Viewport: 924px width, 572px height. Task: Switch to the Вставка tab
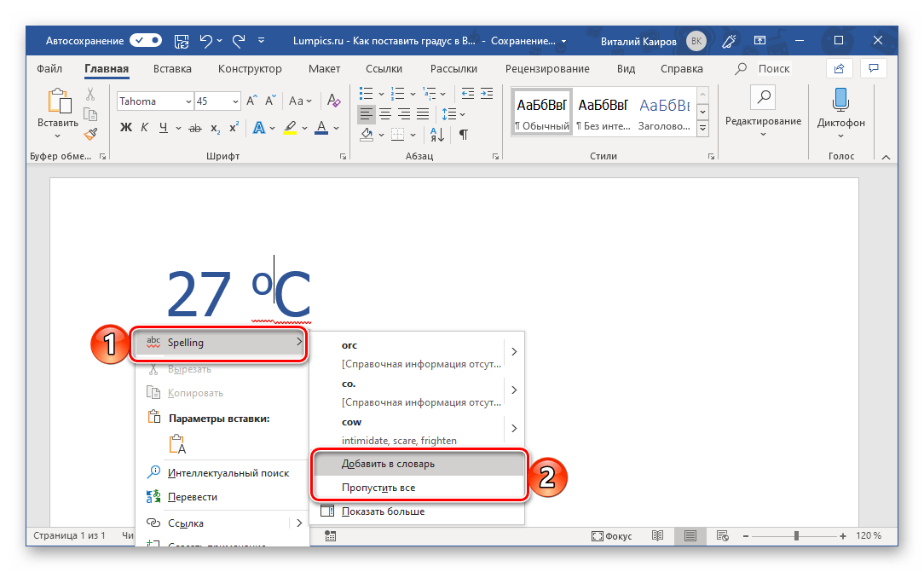pyautogui.click(x=172, y=69)
